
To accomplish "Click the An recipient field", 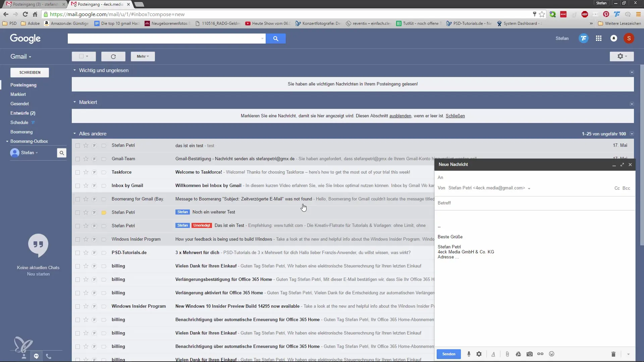I will [535, 178].
